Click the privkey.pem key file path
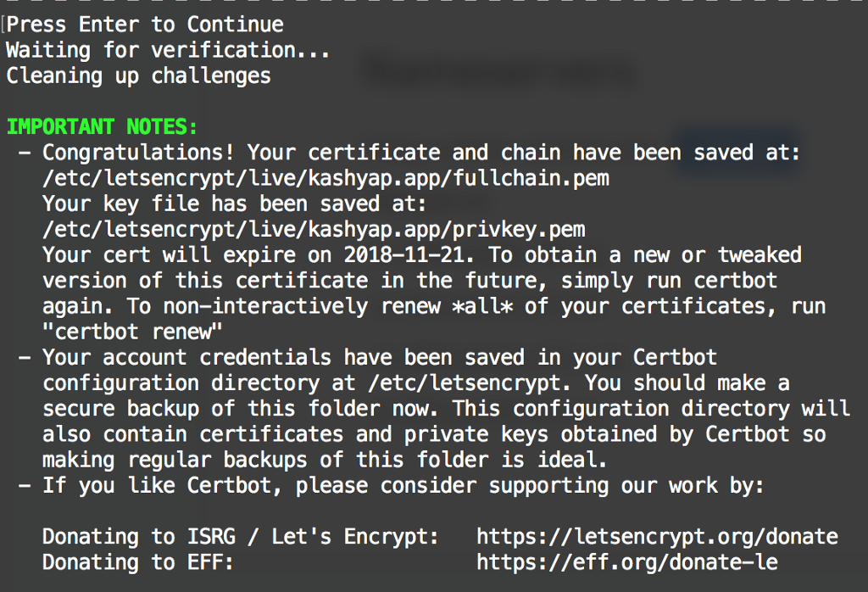Image resolution: width=868 pixels, height=592 pixels. pyautogui.click(x=314, y=230)
